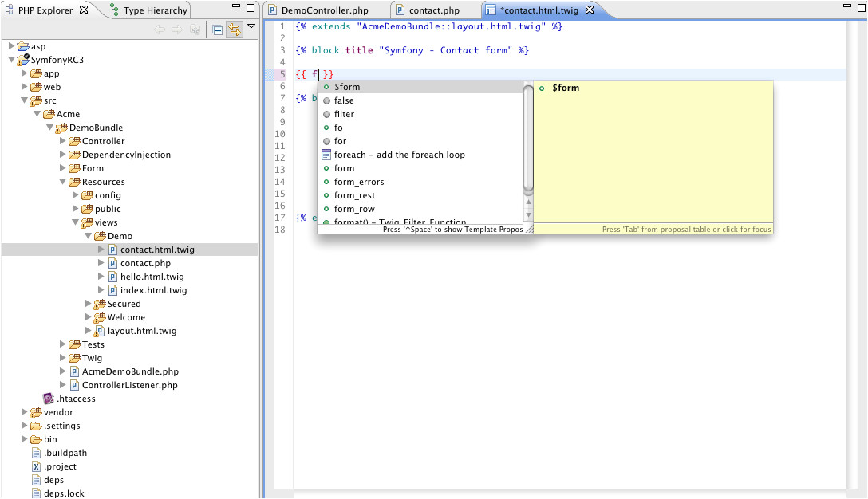Collapse the DemoBundle folder
The height and width of the screenshot is (499, 868).
[49, 128]
